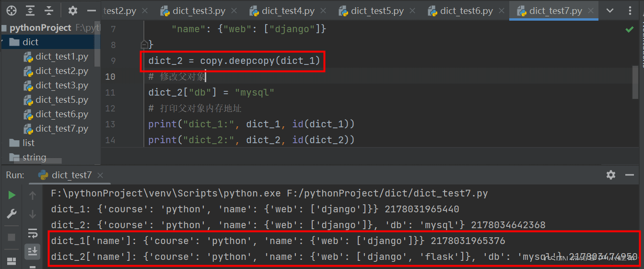Switch to the dict_test5.py editor tab
This screenshot has height=269, width=644.
(377, 11)
